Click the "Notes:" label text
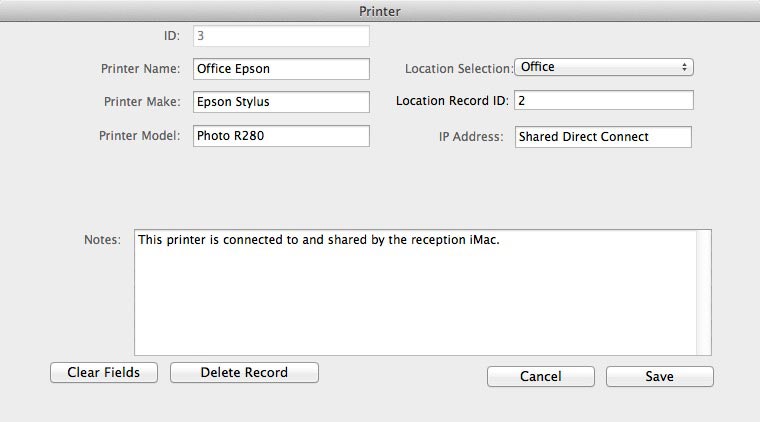The width and height of the screenshot is (760, 422). (102, 240)
